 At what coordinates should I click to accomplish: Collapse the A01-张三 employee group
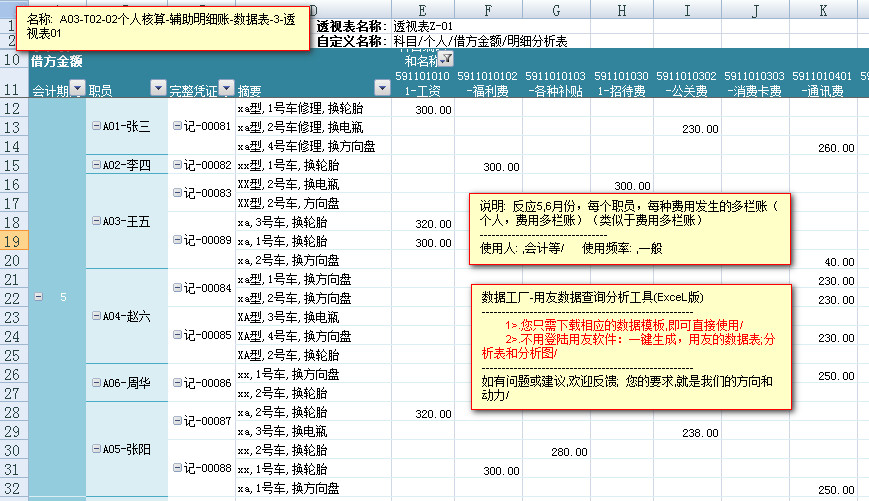(96, 127)
